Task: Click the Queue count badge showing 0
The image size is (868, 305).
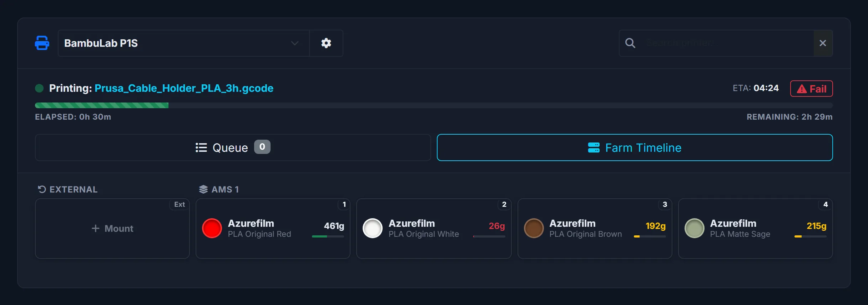Action: click(x=262, y=147)
